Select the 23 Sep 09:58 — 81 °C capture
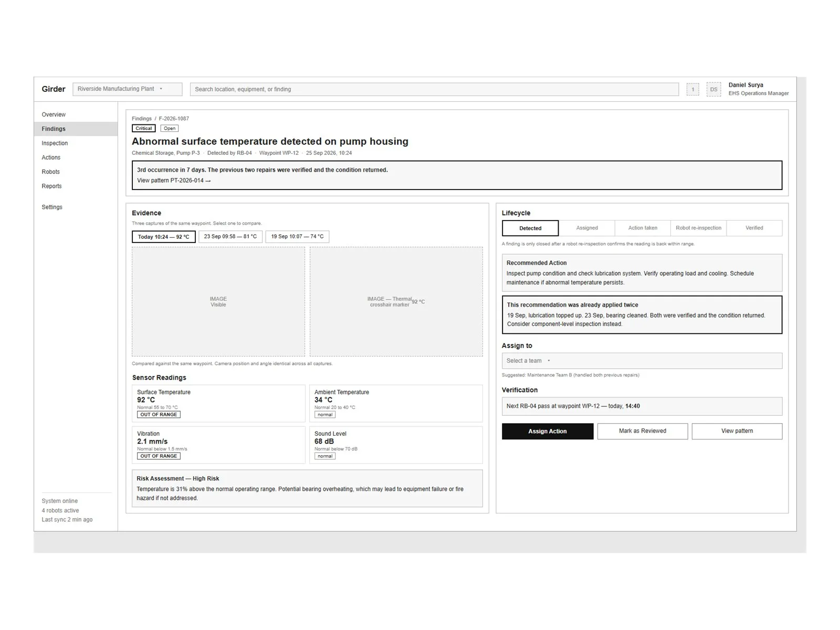Viewport: 840px width, 630px height. click(230, 237)
